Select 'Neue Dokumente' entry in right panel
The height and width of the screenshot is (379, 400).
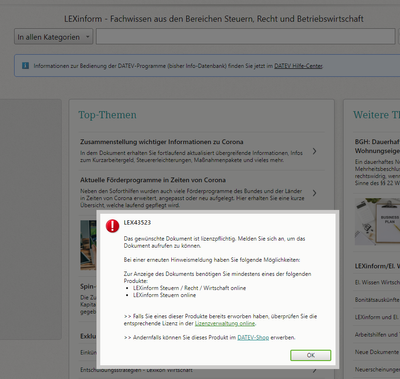pyautogui.click(x=377, y=352)
